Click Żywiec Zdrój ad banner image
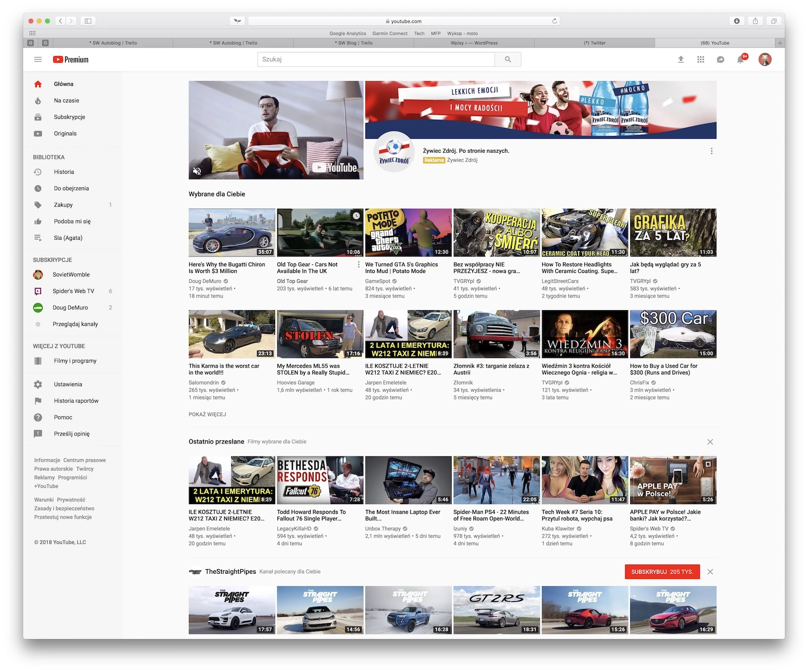The height and width of the screenshot is (672, 808). (x=540, y=110)
